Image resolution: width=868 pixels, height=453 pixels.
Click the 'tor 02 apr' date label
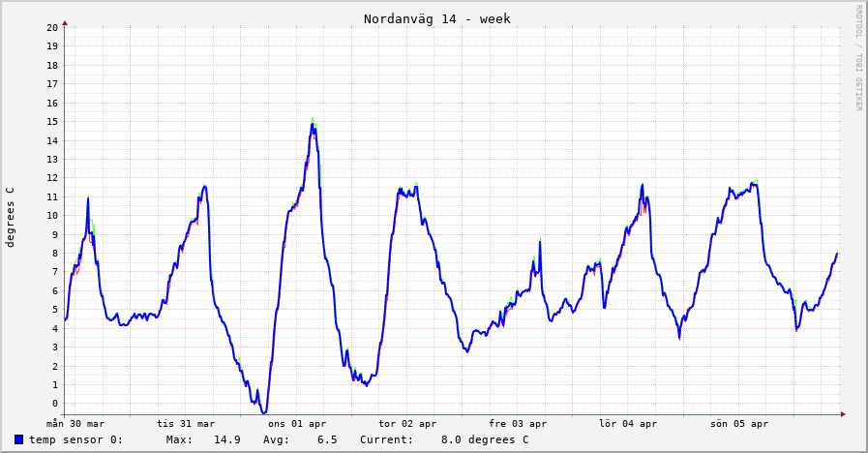click(x=407, y=424)
